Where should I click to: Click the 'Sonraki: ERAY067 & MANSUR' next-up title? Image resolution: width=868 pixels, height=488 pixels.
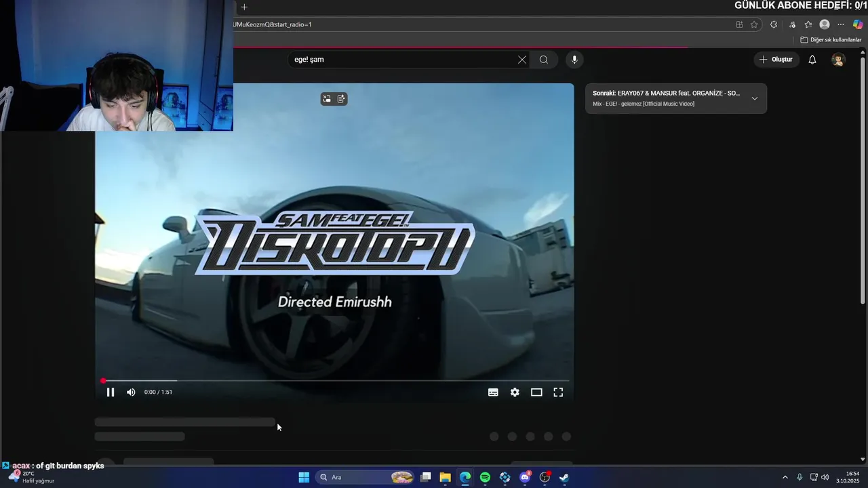[666, 94]
